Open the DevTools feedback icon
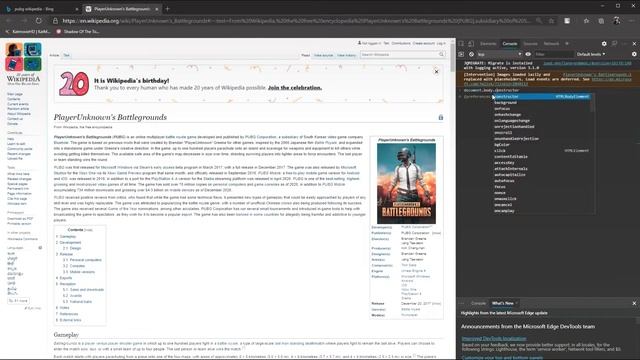640x360 pixels. coord(614,44)
